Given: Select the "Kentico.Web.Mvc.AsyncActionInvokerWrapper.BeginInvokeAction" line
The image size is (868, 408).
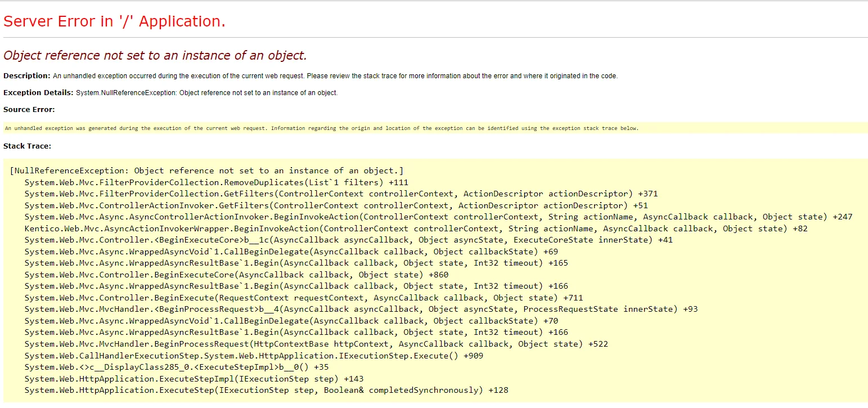Looking at the screenshot, I should [x=416, y=228].
